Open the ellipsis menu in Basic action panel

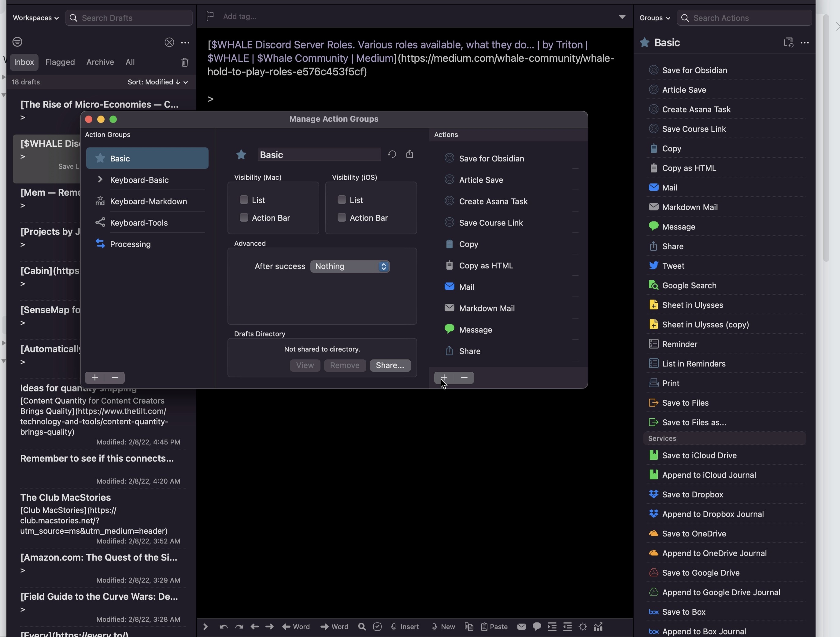(x=804, y=43)
